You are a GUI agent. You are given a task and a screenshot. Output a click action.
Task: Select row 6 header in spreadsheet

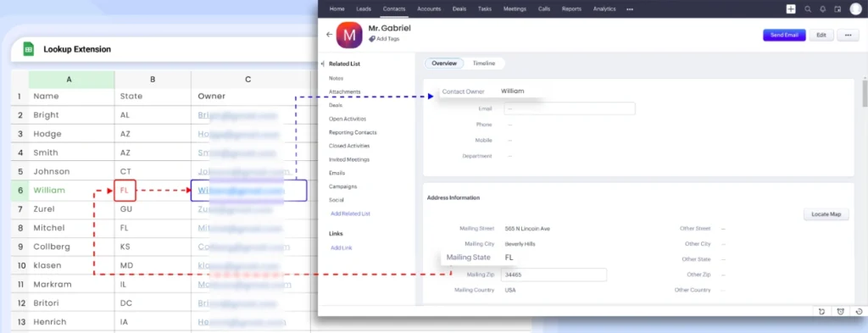click(20, 191)
